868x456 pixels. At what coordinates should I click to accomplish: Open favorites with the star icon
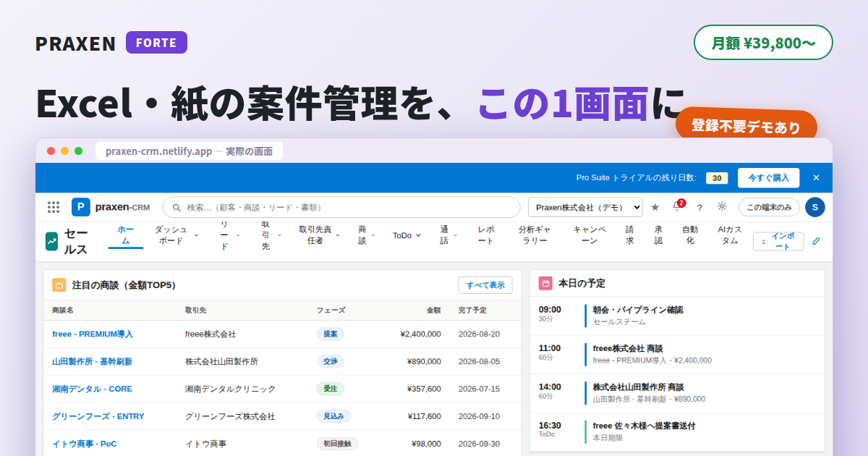655,207
